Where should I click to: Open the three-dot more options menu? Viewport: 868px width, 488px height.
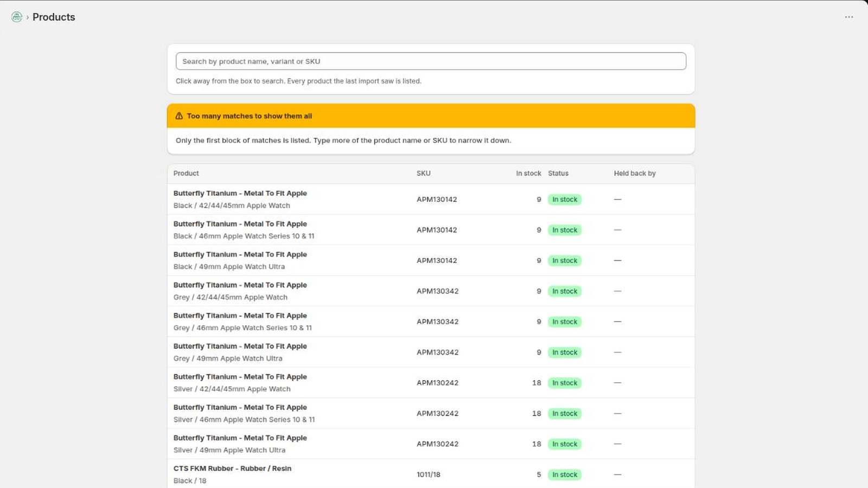click(849, 17)
